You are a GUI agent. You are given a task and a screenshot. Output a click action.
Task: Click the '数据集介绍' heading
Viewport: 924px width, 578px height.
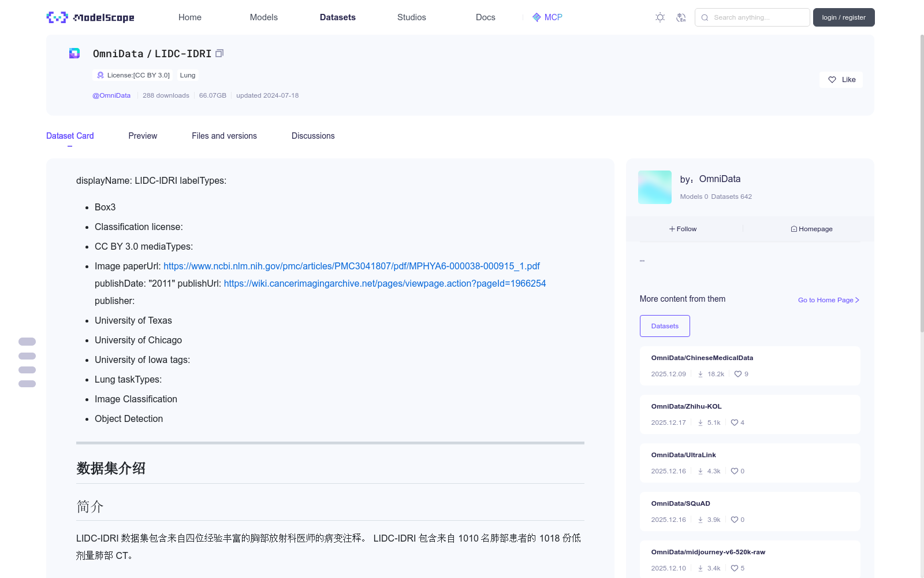click(111, 468)
